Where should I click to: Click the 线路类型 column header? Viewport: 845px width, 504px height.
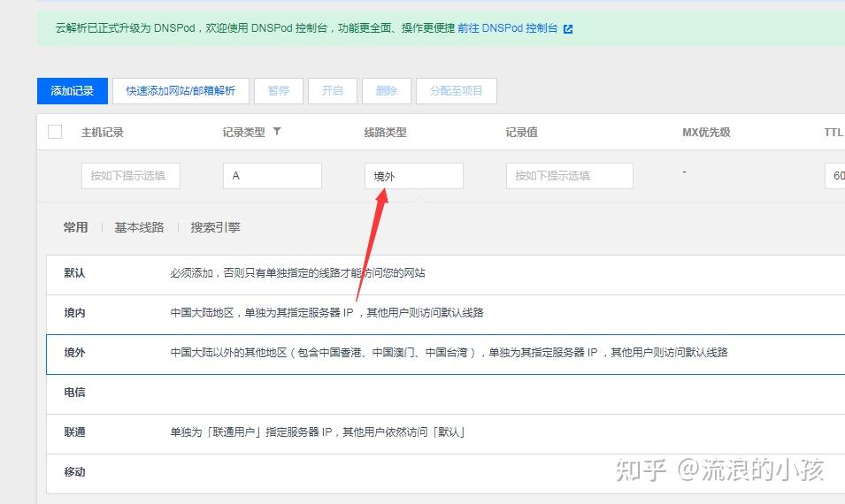point(385,133)
